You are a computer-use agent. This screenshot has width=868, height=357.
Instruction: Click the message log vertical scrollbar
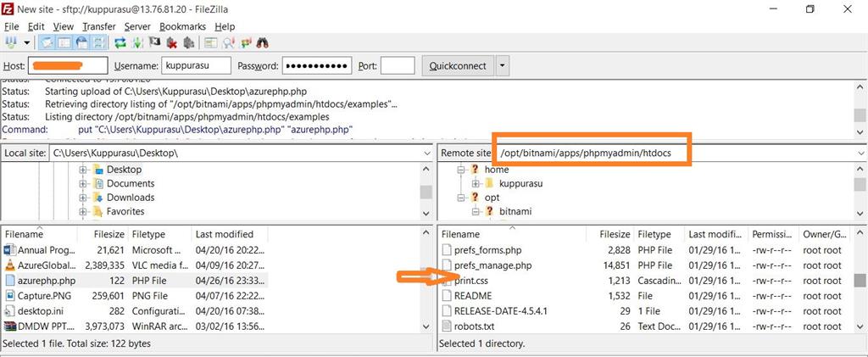tap(860, 109)
